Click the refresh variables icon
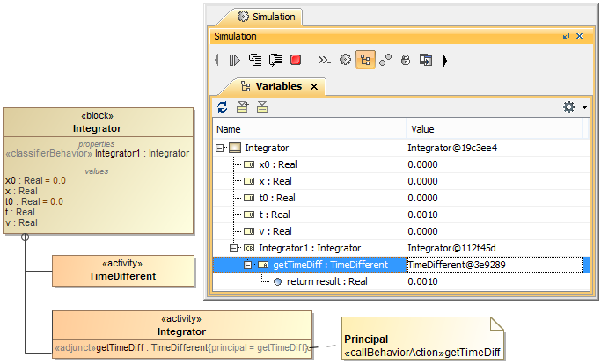 coord(223,107)
